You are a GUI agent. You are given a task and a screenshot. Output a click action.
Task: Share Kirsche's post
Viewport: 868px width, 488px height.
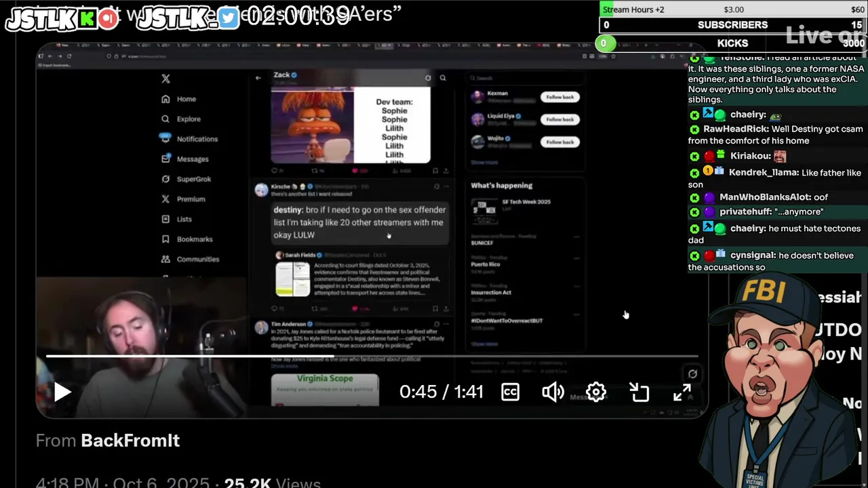point(445,308)
